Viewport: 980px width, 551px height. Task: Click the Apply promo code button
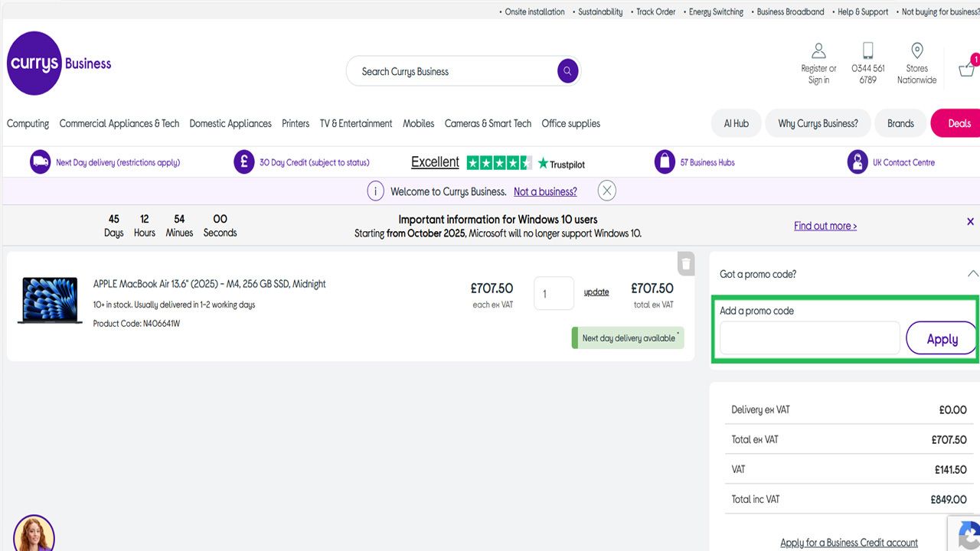942,338
